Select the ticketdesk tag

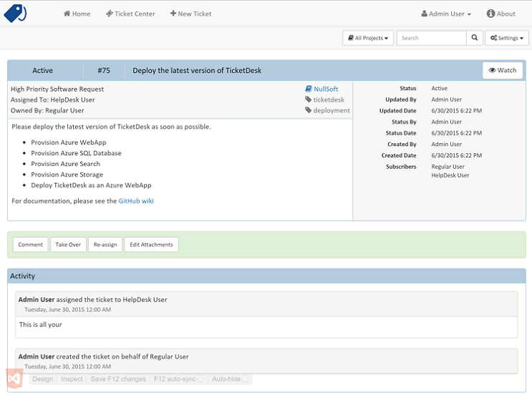[324, 99]
